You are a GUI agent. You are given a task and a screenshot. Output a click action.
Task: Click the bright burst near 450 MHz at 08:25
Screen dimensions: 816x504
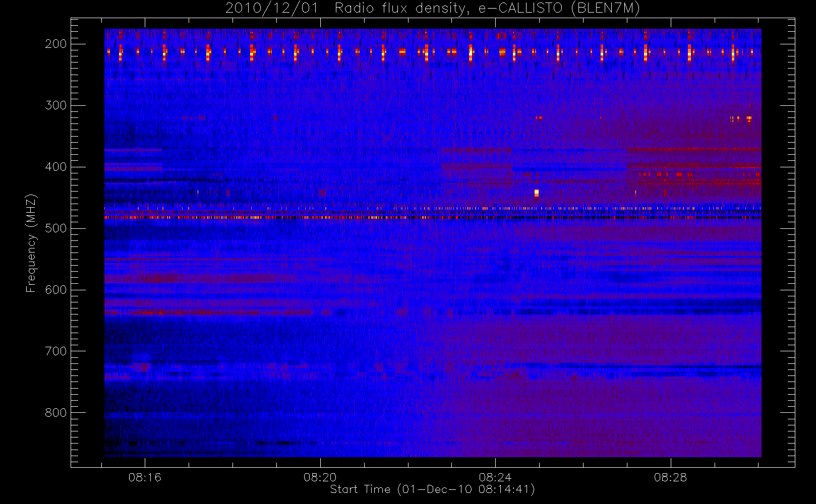pyautogui.click(x=537, y=193)
